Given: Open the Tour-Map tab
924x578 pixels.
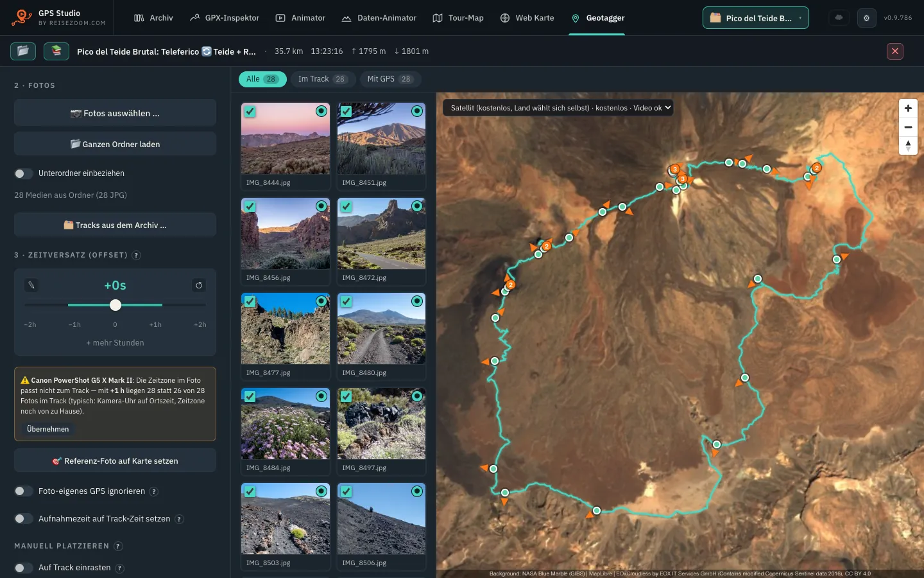Looking at the screenshot, I should pyautogui.click(x=458, y=18).
